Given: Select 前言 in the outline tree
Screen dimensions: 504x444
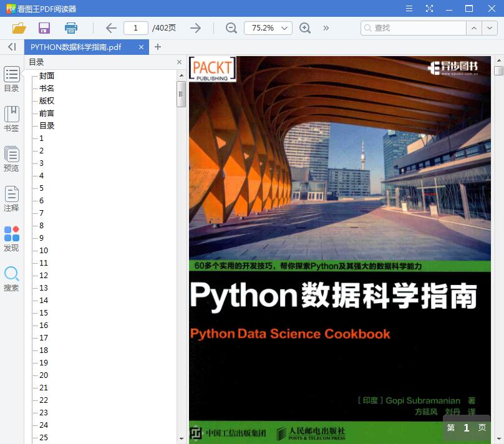Looking at the screenshot, I should pyautogui.click(x=47, y=113).
